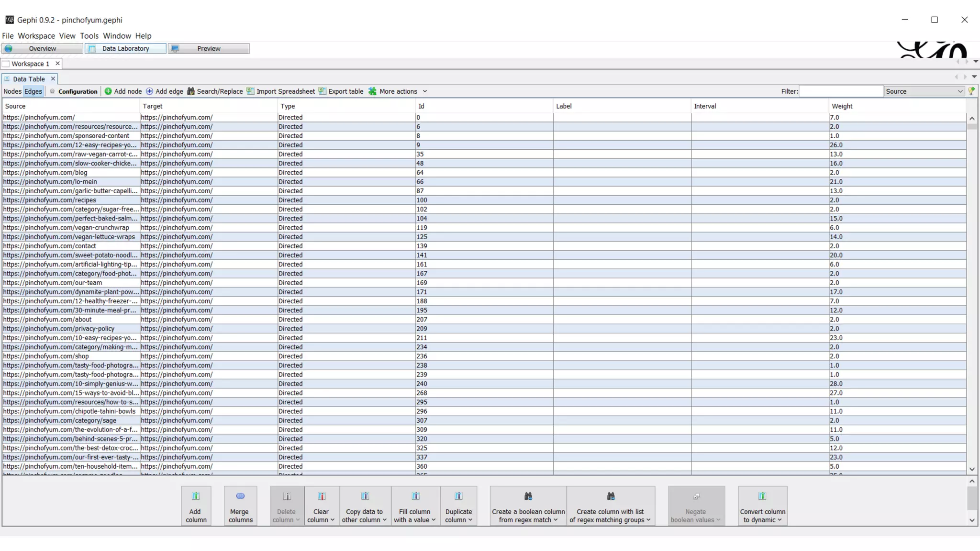Click Create a boolean column from regex match

[x=528, y=506]
